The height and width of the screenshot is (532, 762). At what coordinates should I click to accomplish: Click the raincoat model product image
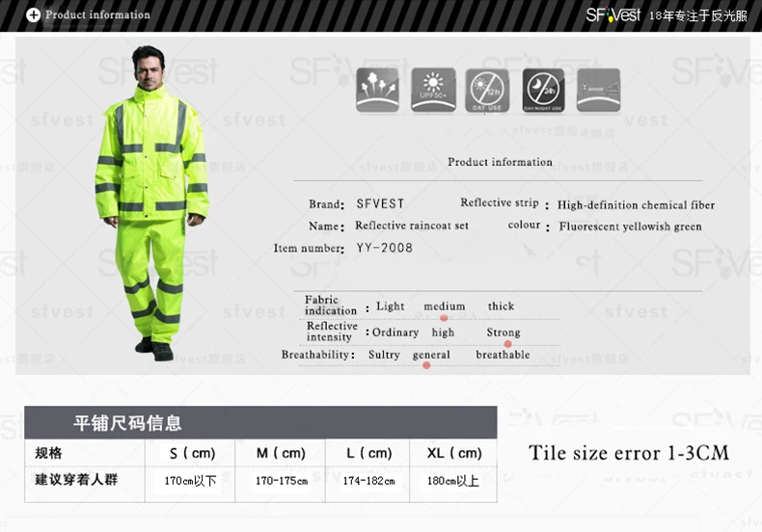[152, 203]
